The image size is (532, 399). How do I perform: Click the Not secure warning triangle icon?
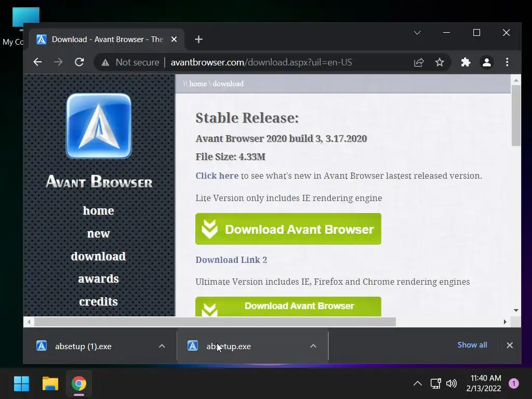[105, 62]
